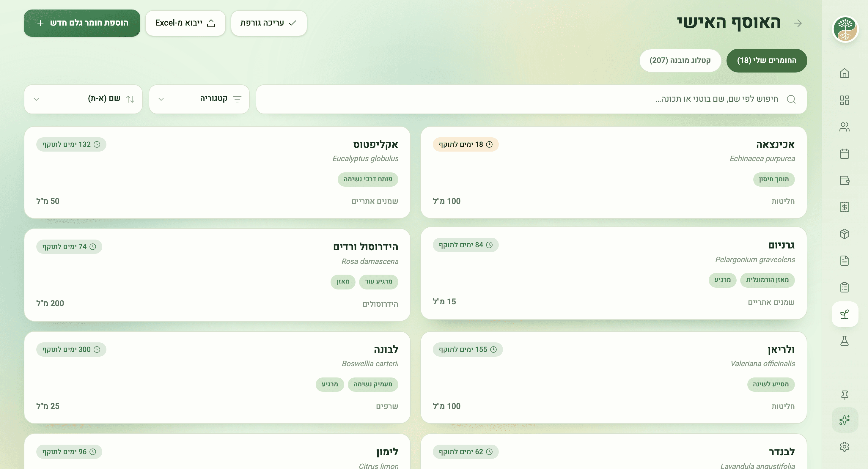This screenshot has width=868, height=469.
Task: Click the Rosa damascena botanical name
Action: tap(370, 262)
